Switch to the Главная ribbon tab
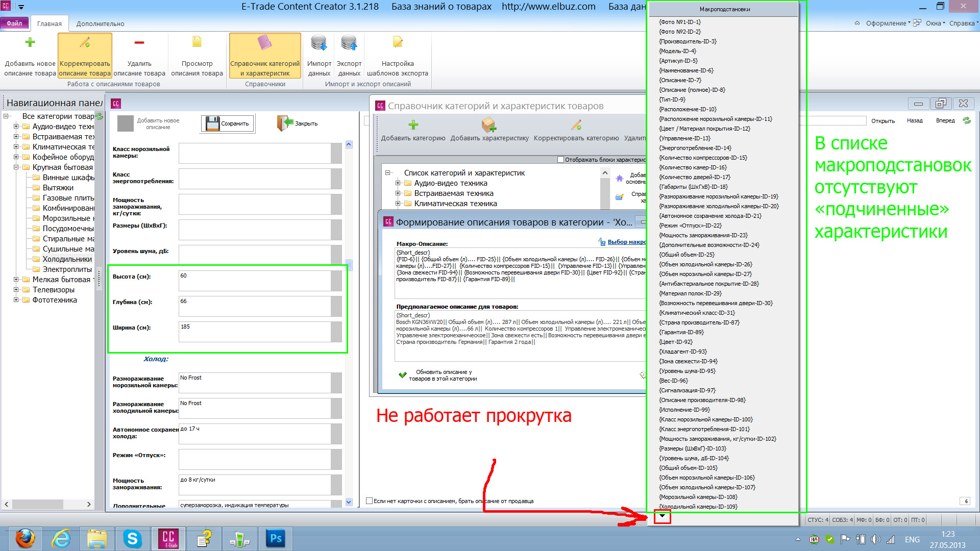 click(x=49, y=23)
